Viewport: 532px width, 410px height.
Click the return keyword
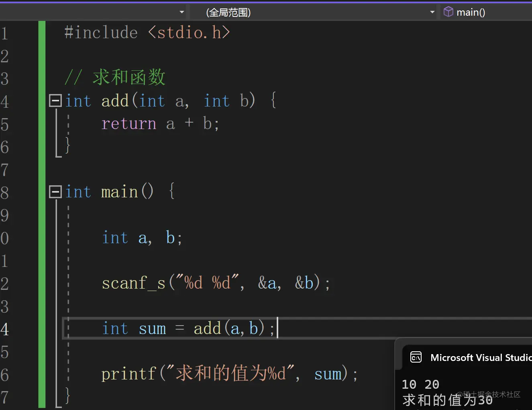(128, 124)
